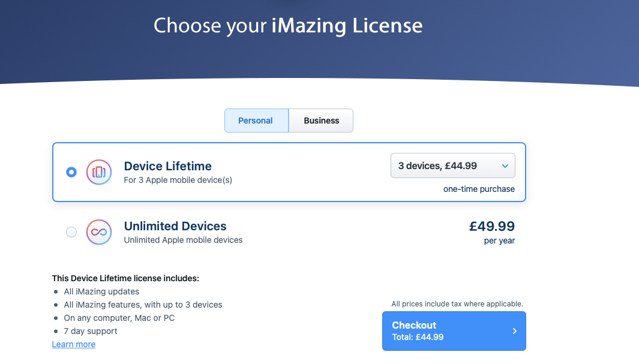This screenshot has width=639, height=364.
Task: Click the £49.99 per year price
Action: tap(491, 226)
